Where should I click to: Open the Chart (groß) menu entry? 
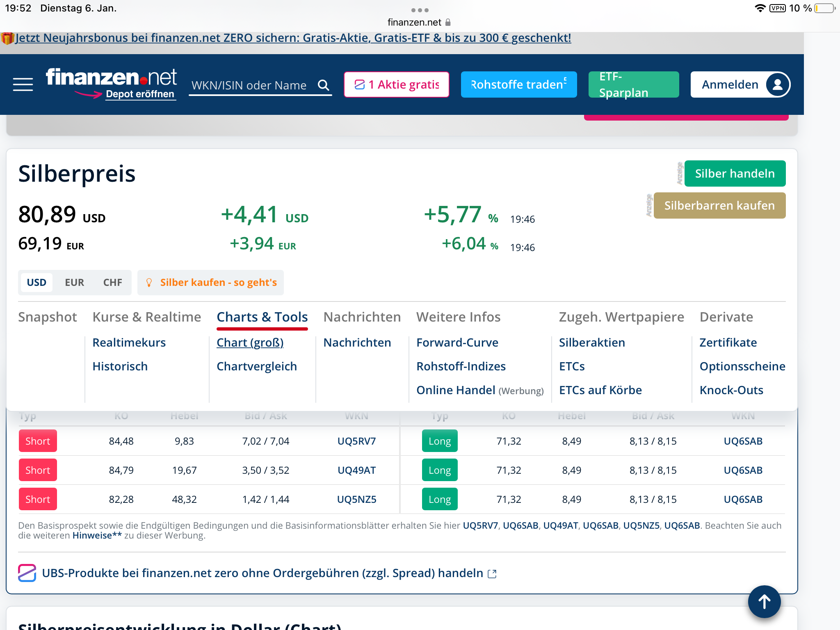(250, 342)
